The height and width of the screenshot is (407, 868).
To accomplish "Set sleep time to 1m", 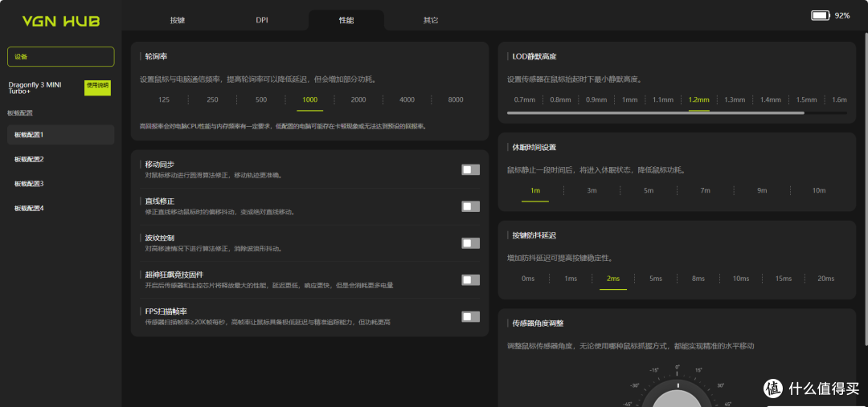I will (x=535, y=191).
